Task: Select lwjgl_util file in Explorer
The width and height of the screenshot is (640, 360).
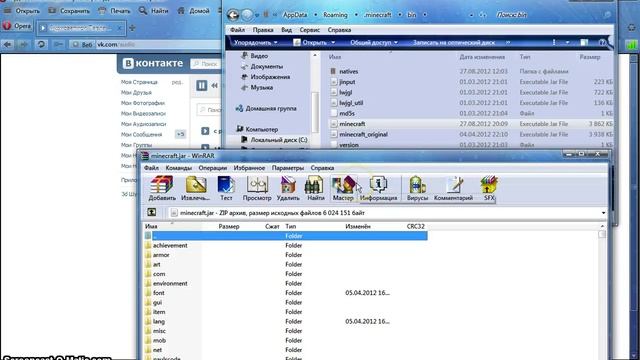Action: click(x=351, y=103)
